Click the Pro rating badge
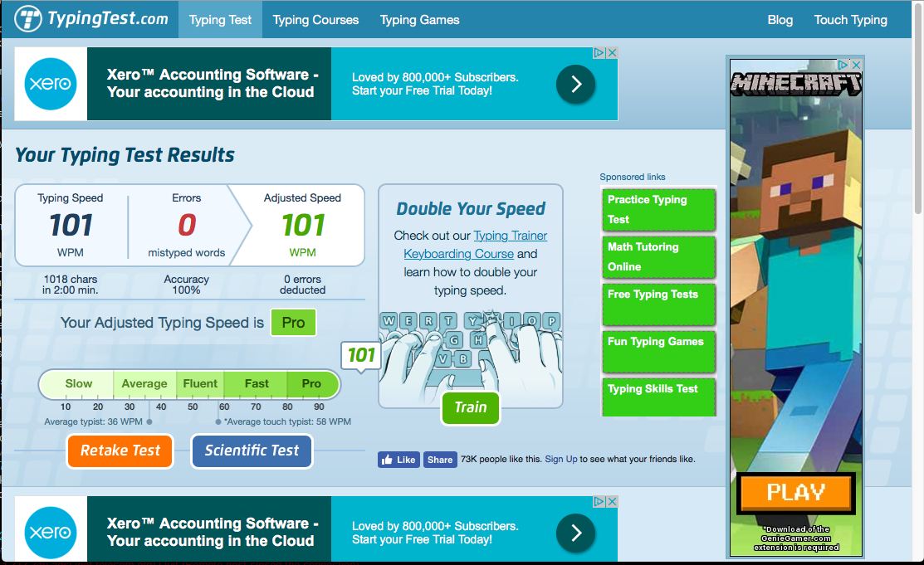Image resolution: width=924 pixels, height=565 pixels. (293, 323)
